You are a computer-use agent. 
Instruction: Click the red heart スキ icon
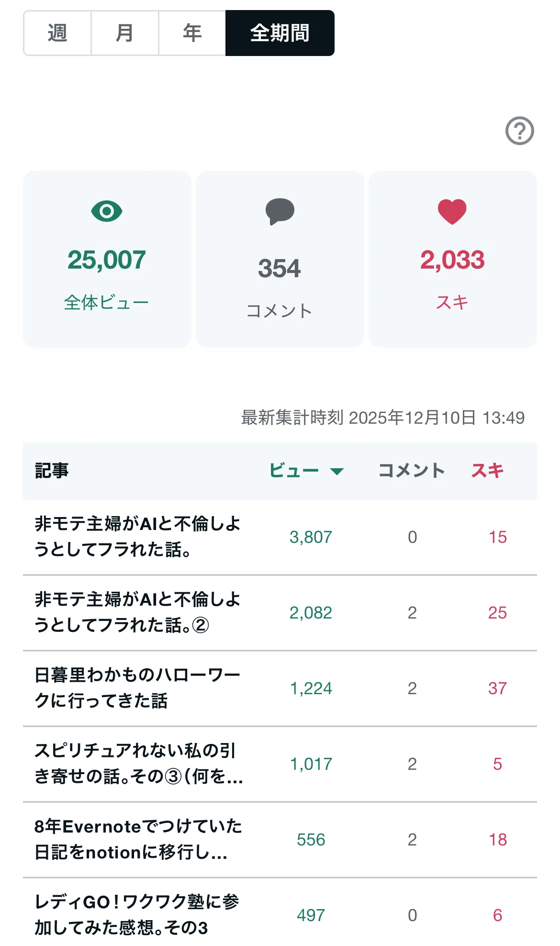[452, 211]
